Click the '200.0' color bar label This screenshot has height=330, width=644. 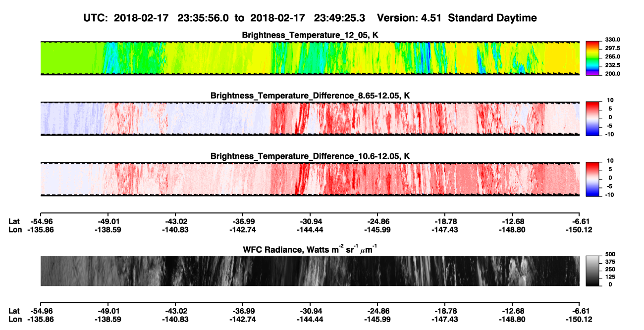[614, 74]
